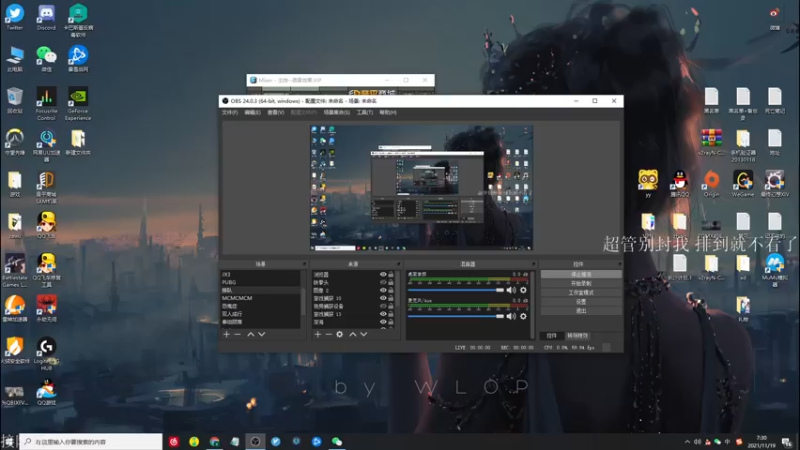Viewport: 800px width, 450px height.
Task: Open the taskbar clock and date
Action: (761, 442)
